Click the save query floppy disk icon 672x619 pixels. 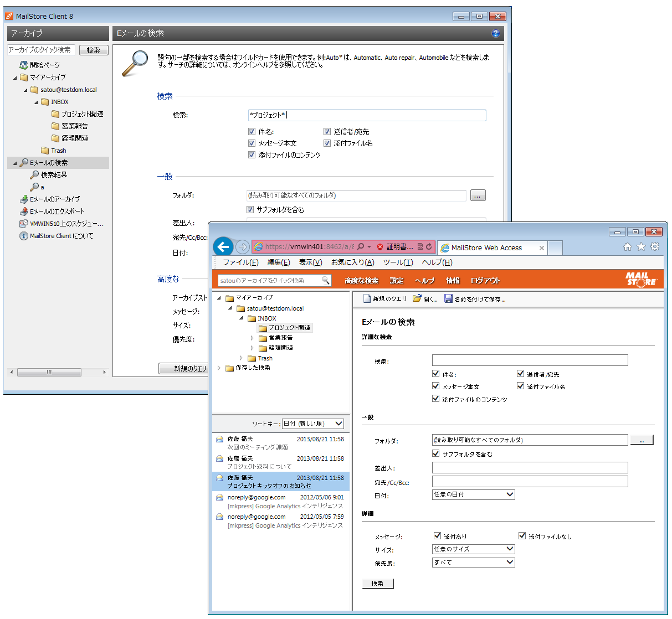(x=448, y=299)
